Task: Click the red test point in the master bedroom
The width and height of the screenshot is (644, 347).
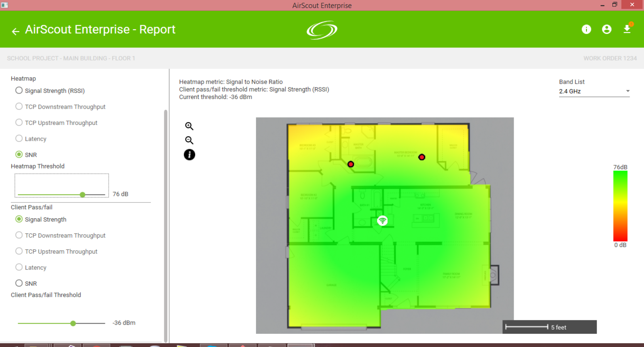Action: 422,157
